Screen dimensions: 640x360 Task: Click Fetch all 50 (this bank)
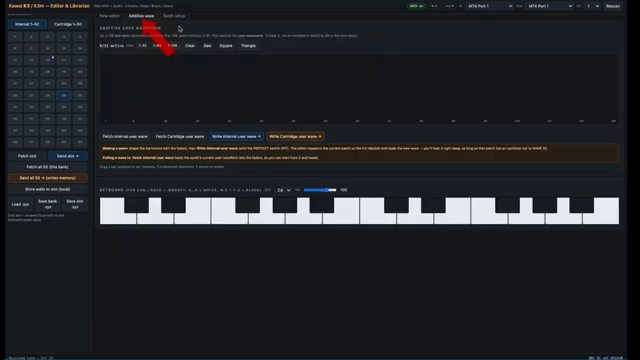tap(47, 167)
